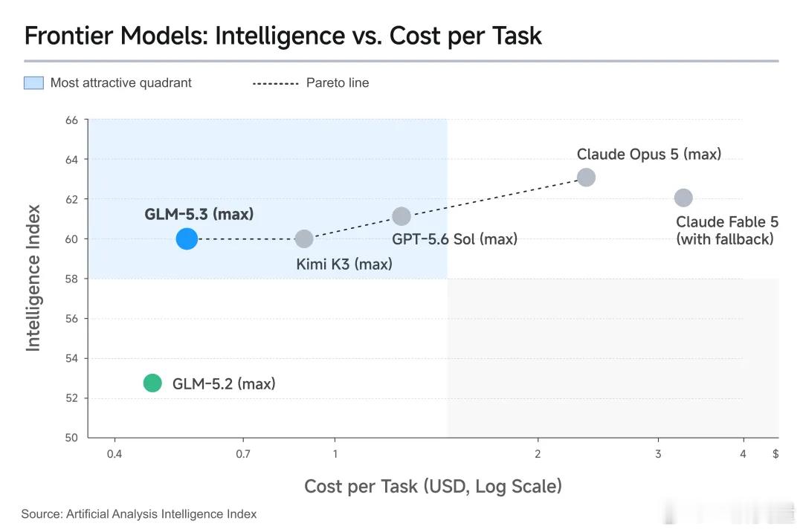803x532 pixels.
Task: Click the green GLM-5.2 (max) data point
Action: (x=152, y=383)
